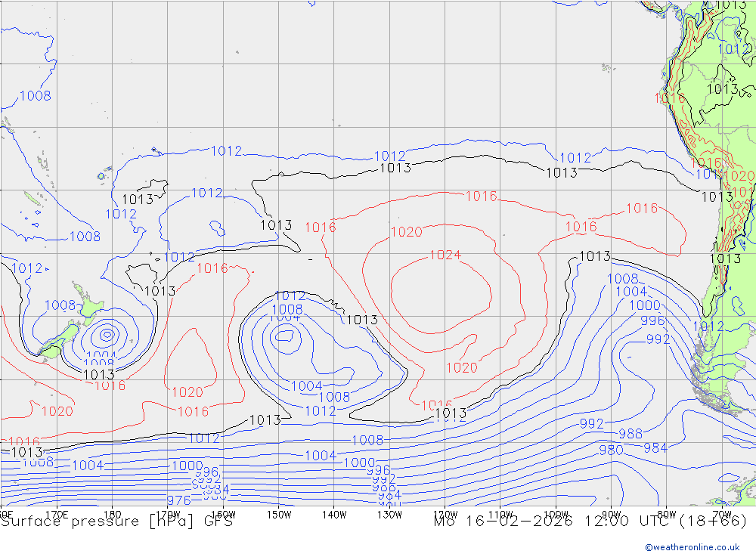Image resolution: width=756 pixels, height=554 pixels.
Task: Click the 976 isobar label
Action: coord(178,500)
